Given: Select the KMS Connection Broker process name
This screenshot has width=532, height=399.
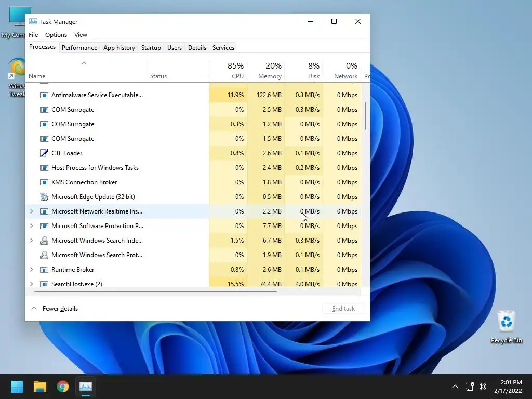Looking at the screenshot, I should click(84, 182).
